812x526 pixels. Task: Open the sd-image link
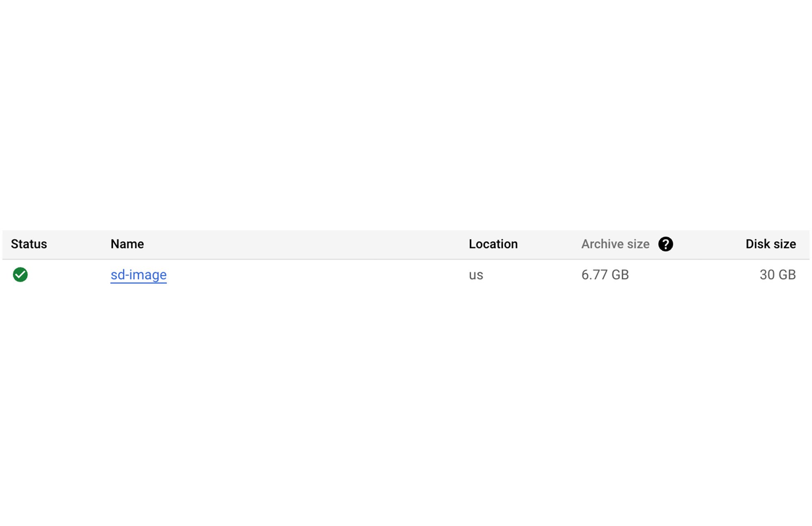[138, 275]
